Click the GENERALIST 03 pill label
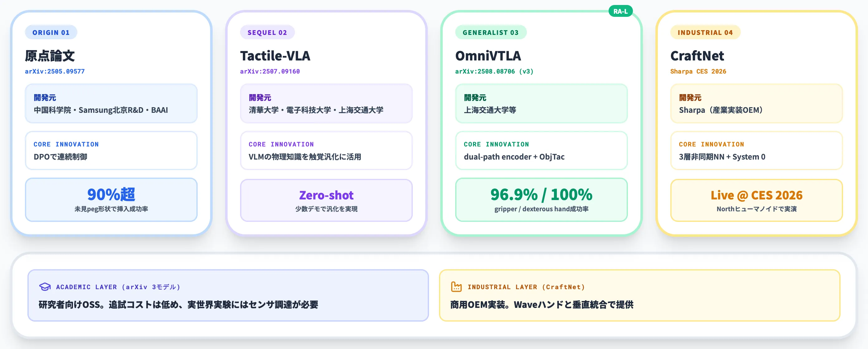 tap(491, 32)
